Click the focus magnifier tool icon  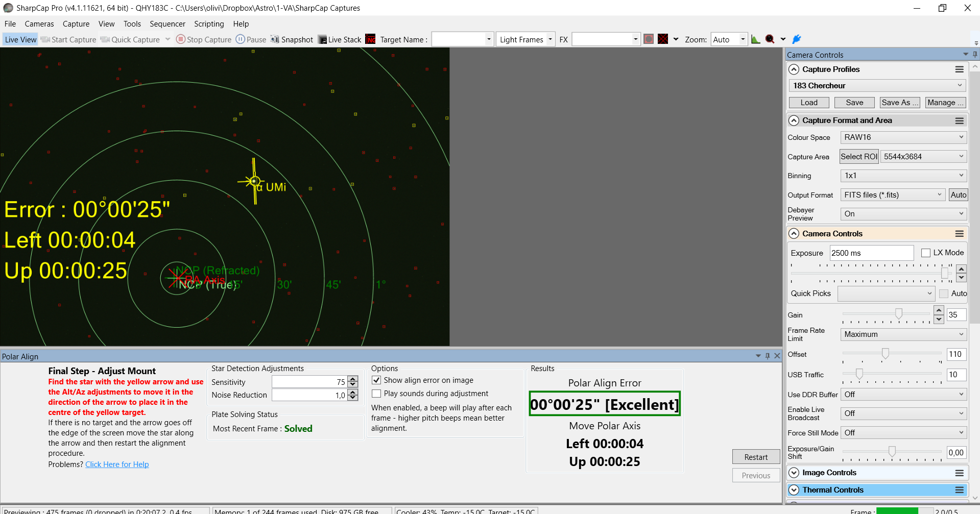[770, 39]
